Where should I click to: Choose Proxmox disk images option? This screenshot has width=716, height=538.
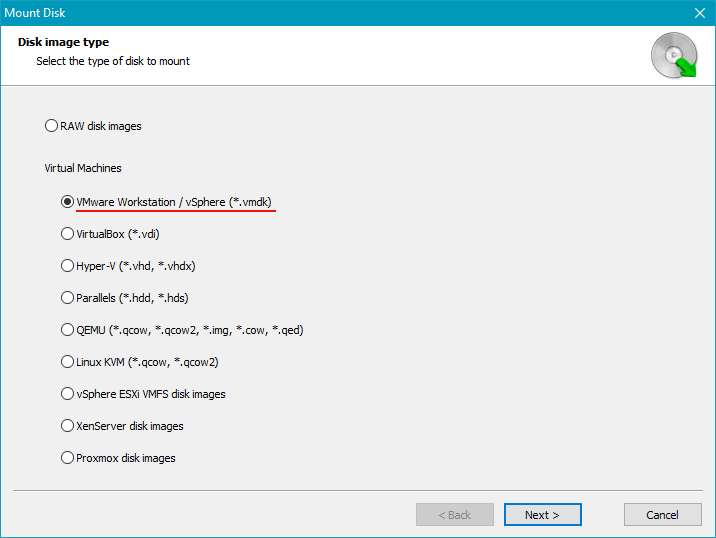pos(118,458)
